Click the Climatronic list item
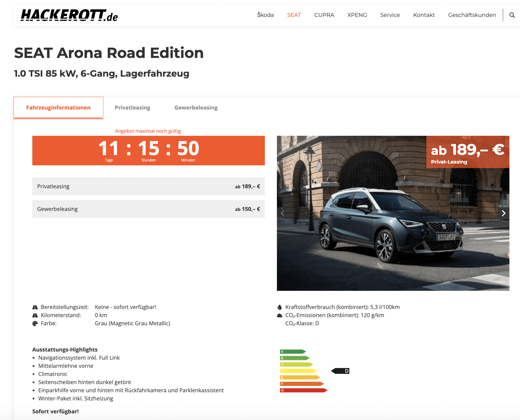Image resolution: width=520 pixels, height=420 pixels. (53, 374)
